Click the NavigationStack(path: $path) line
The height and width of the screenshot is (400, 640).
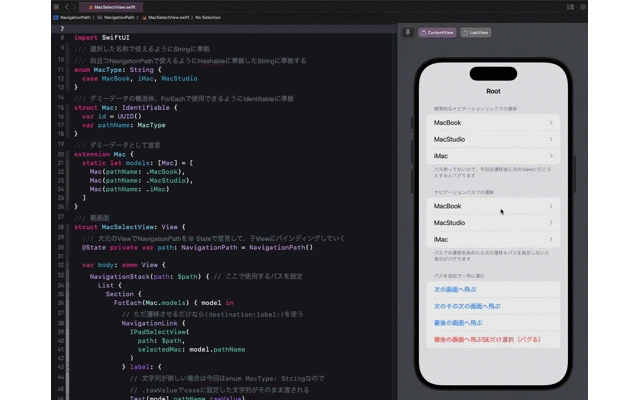(196, 277)
